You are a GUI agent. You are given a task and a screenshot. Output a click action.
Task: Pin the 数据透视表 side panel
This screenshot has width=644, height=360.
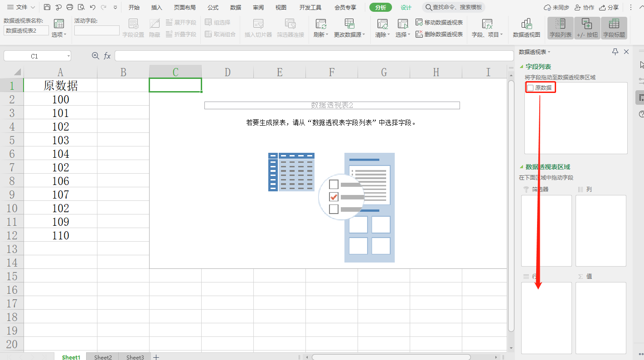point(615,52)
